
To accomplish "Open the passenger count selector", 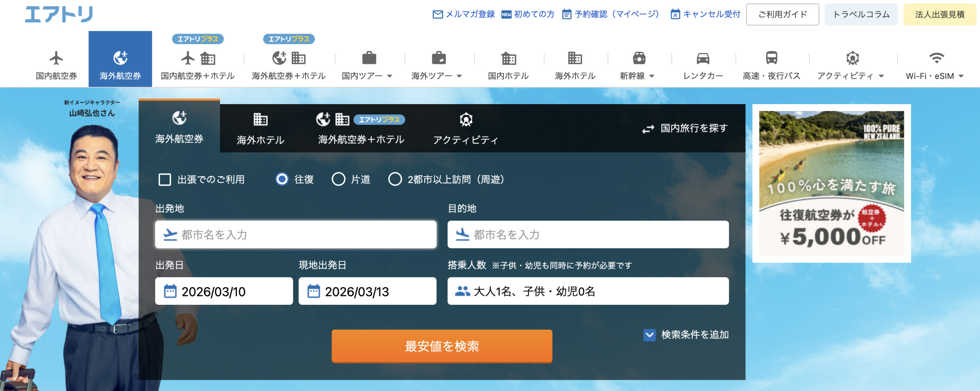I will click(588, 291).
